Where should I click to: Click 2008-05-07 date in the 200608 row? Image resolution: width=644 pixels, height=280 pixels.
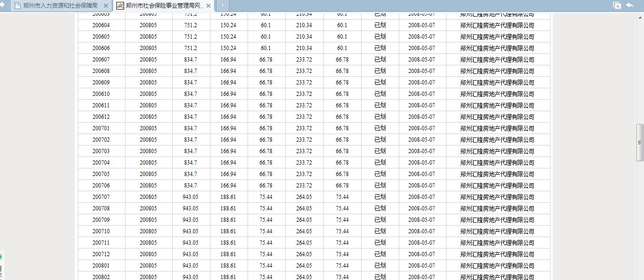[x=422, y=71]
